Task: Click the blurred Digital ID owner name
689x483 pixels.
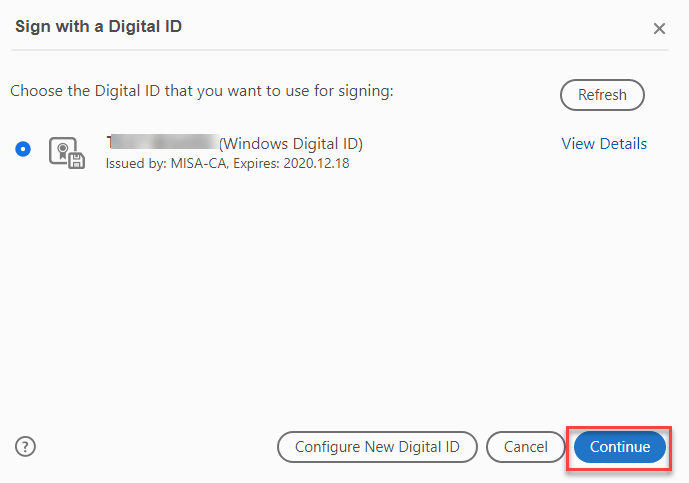Action: click(x=161, y=143)
